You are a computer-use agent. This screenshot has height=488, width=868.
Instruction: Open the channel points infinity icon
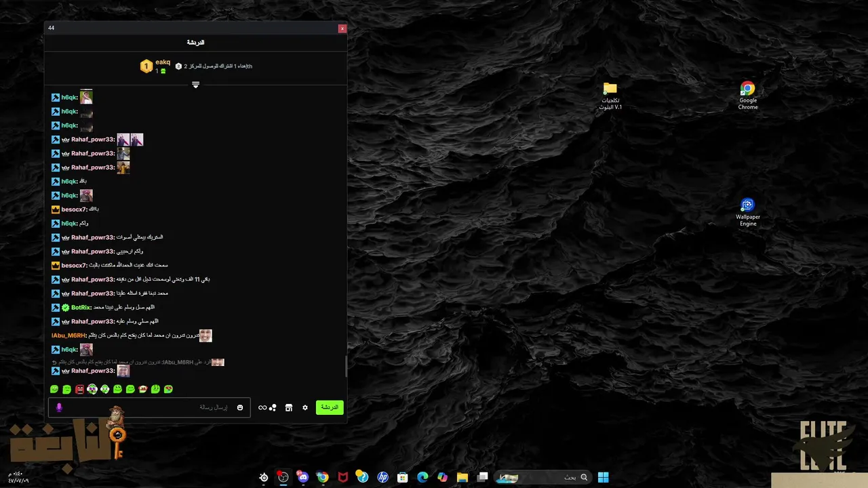coord(262,407)
